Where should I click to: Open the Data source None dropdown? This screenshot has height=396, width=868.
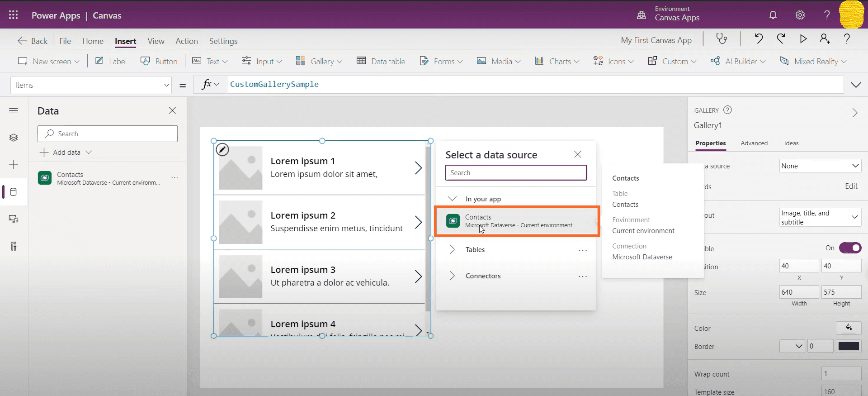coord(820,166)
